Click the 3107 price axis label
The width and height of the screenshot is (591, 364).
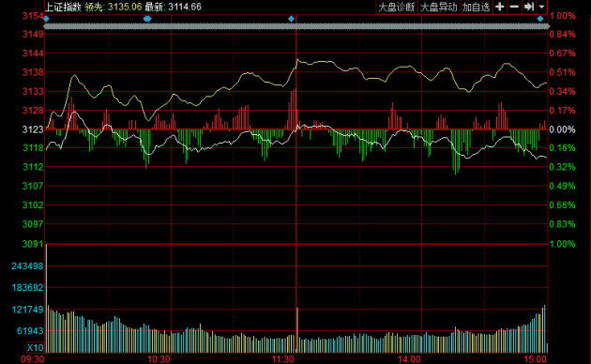point(33,186)
